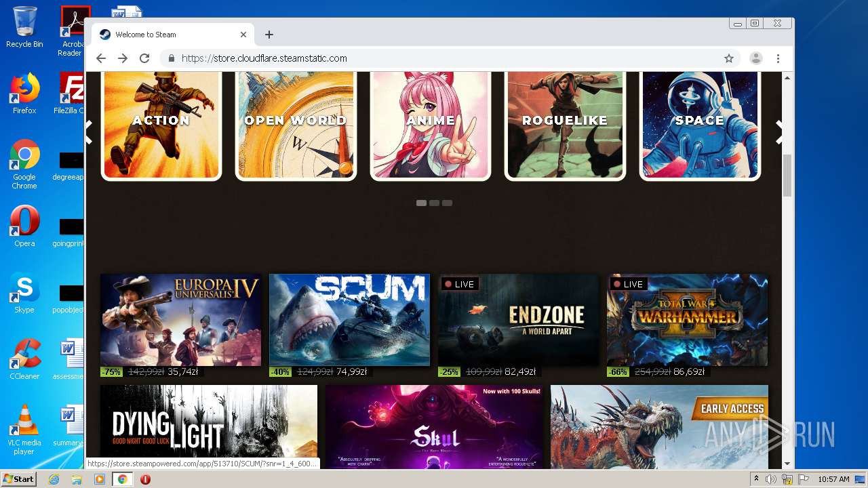
Task: Show hidden tray icons arrow
Action: coord(756,479)
